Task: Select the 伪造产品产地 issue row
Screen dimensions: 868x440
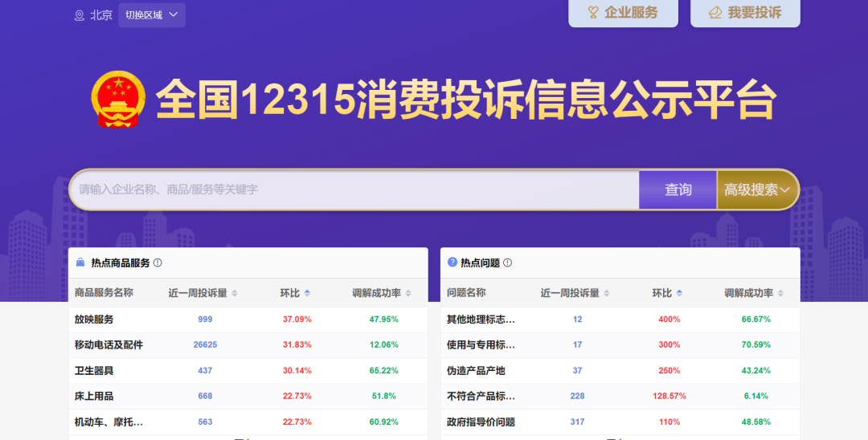Action: coord(476,371)
